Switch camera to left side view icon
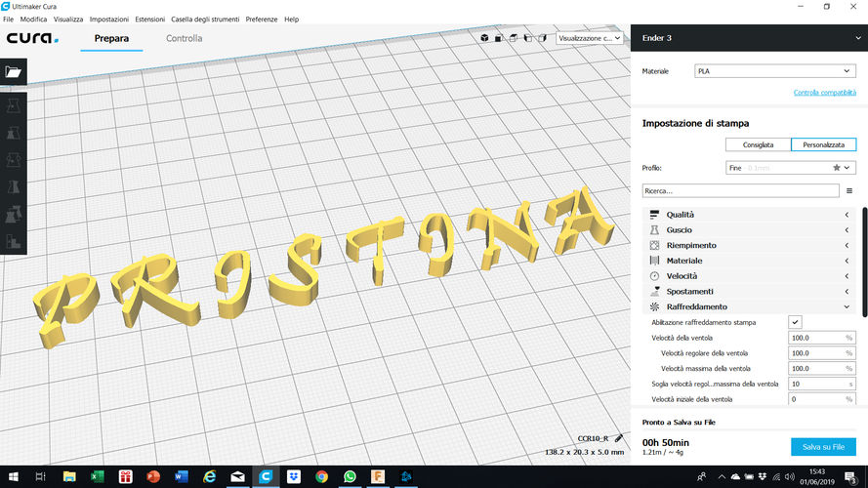 pos(527,38)
